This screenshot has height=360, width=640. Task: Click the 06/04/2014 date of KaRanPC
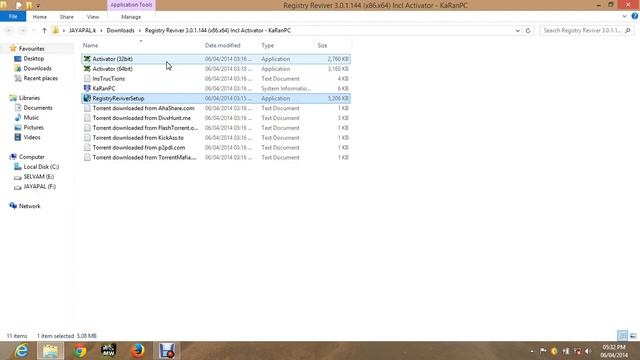228,88
